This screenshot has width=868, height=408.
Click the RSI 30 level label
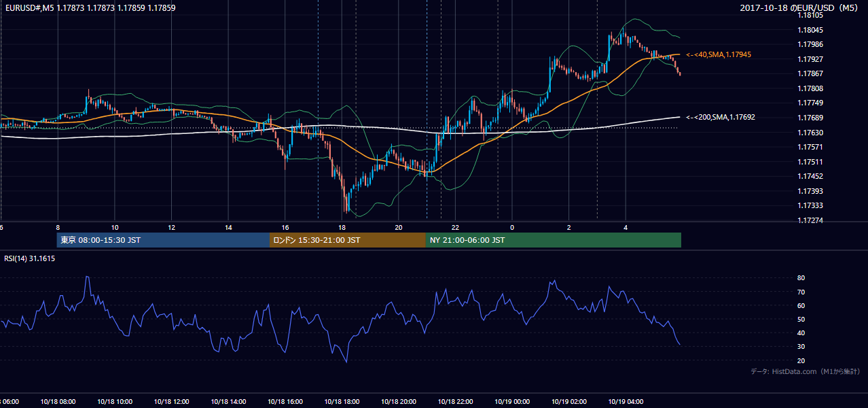[801, 346]
